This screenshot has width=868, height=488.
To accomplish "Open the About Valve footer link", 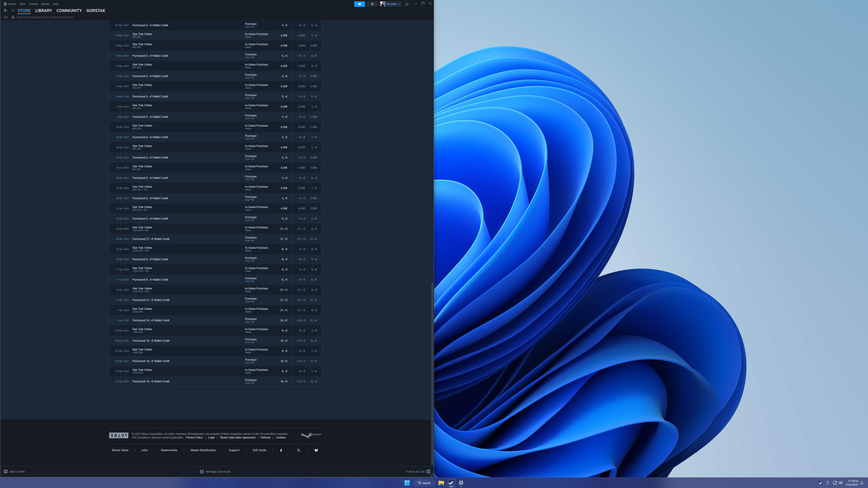I will click(x=120, y=450).
